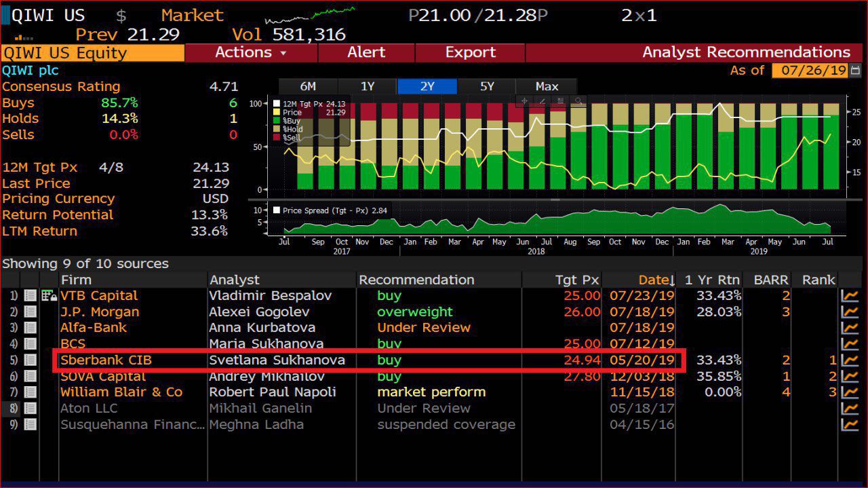Click the Export button
868x488 pixels.
pos(470,52)
